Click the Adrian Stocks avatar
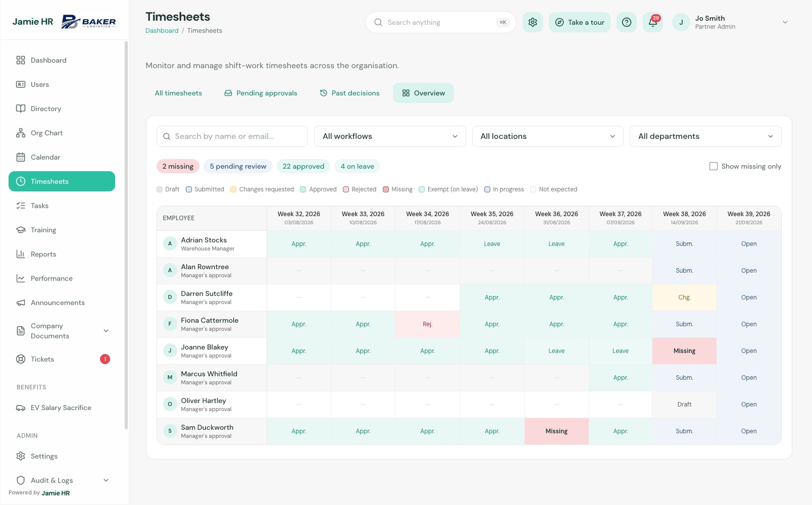Viewport: 812px width, 505px height. [x=170, y=243]
